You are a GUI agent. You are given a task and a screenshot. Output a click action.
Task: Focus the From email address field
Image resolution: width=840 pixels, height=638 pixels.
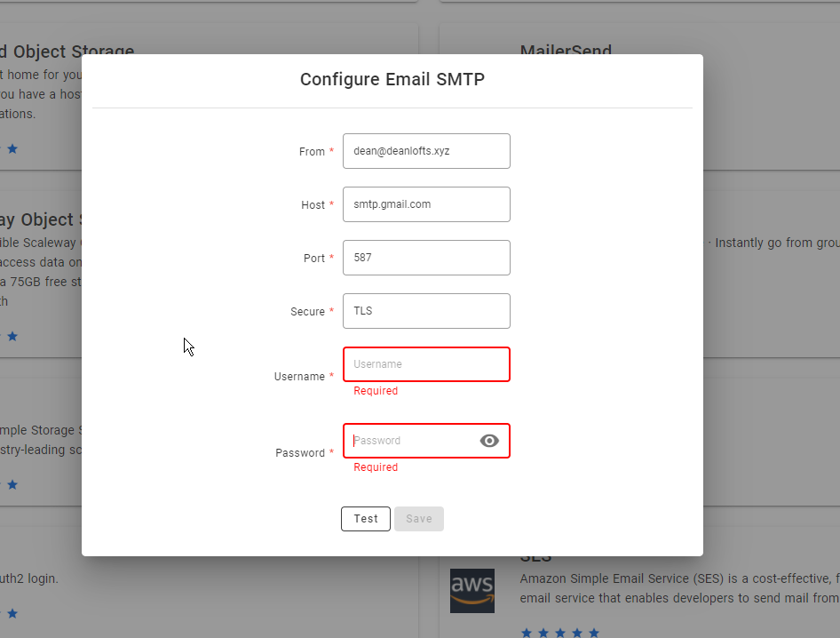point(426,151)
